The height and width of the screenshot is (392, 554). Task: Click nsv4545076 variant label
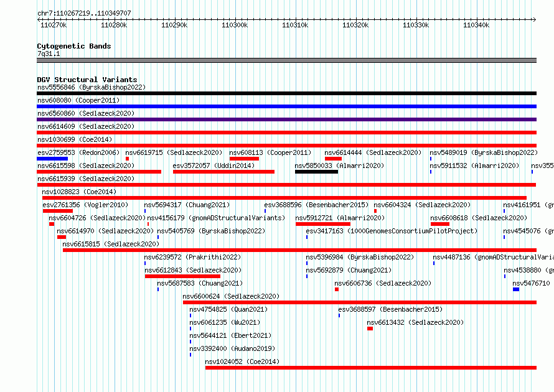click(x=528, y=231)
